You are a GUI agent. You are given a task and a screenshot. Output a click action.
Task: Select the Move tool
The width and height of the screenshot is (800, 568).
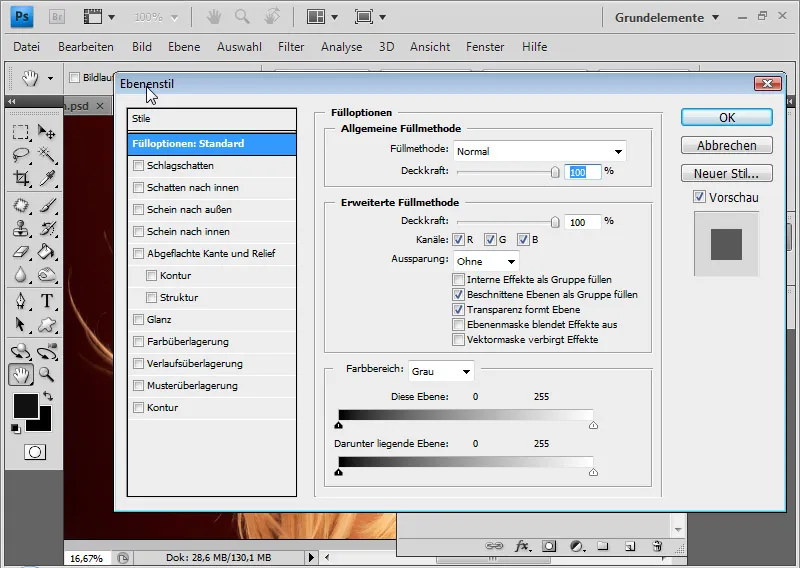(x=46, y=132)
